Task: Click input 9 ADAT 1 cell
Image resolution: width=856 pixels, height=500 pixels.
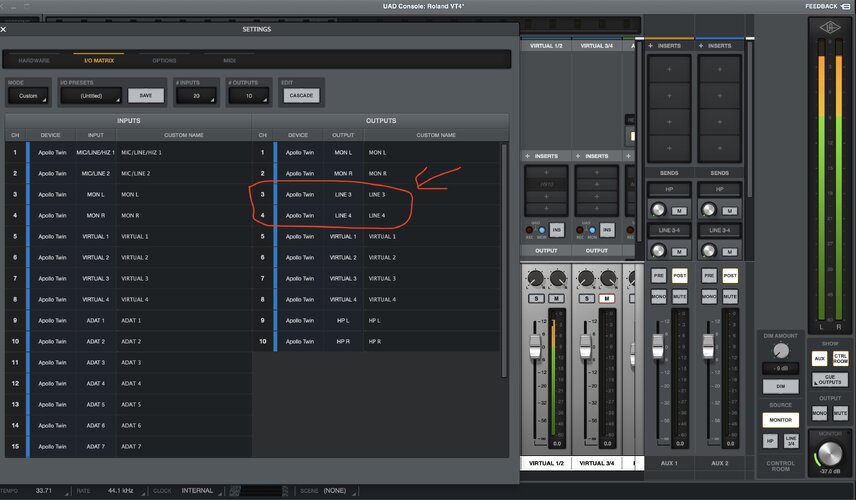Action: 96,320
